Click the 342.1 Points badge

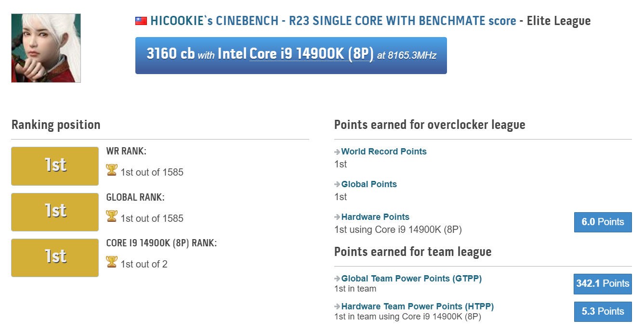(603, 284)
